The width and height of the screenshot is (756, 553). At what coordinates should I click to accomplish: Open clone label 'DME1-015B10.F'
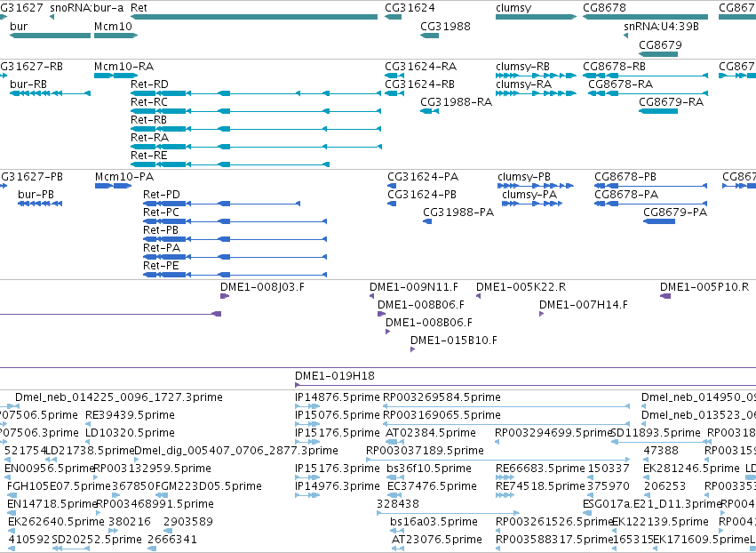[x=454, y=341]
